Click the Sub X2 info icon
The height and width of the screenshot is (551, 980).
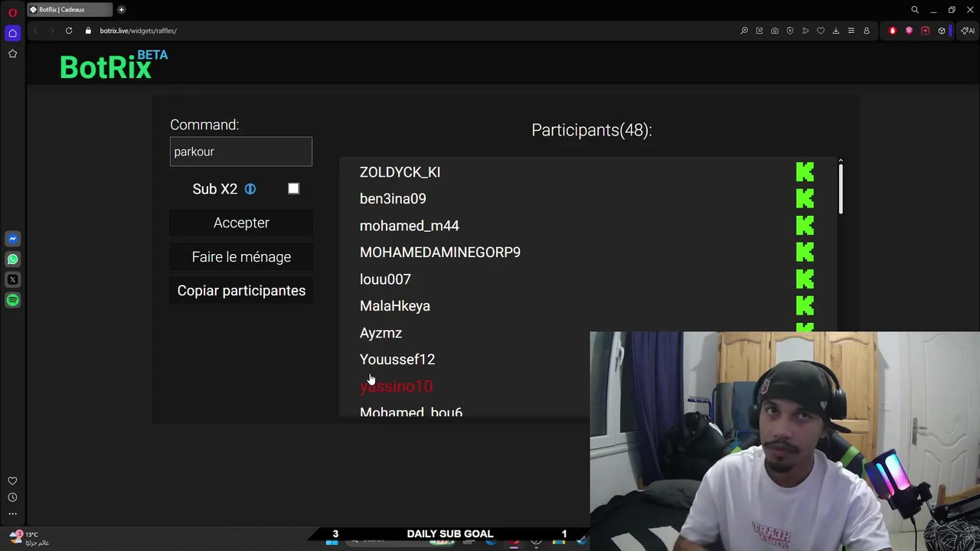pyautogui.click(x=250, y=189)
